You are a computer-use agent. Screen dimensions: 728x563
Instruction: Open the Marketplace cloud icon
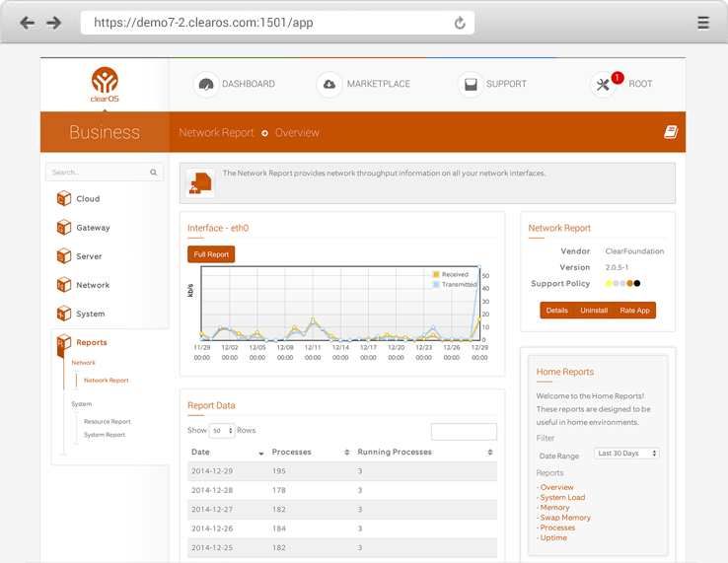pyautogui.click(x=329, y=85)
